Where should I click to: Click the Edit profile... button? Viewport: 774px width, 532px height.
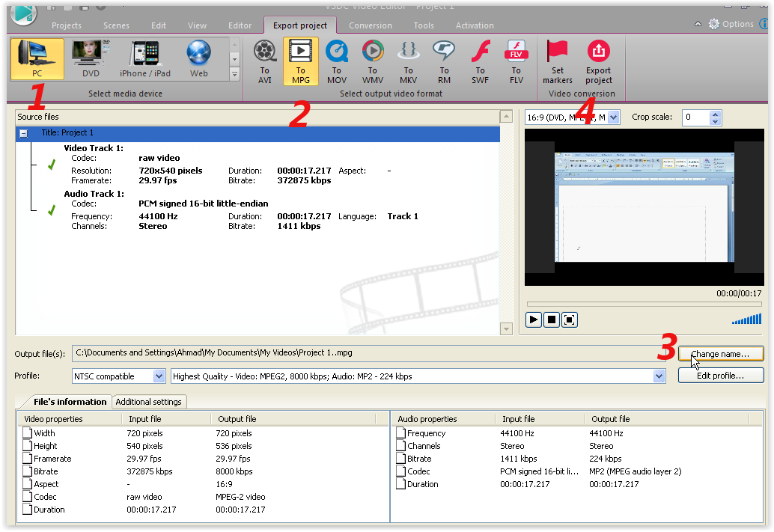click(x=720, y=376)
